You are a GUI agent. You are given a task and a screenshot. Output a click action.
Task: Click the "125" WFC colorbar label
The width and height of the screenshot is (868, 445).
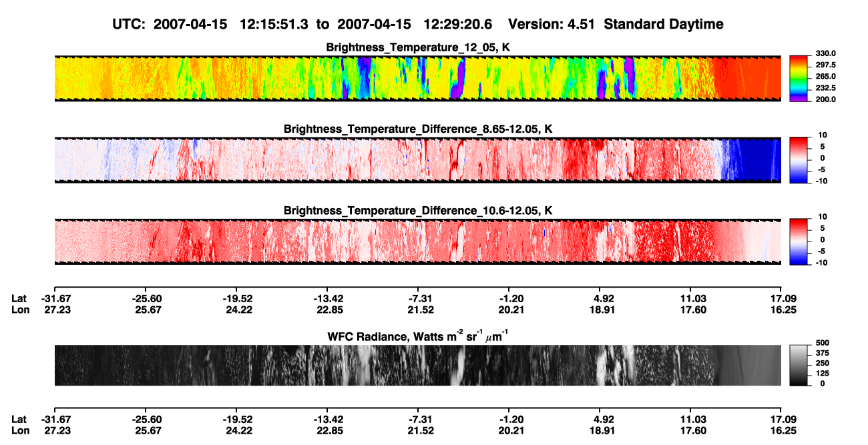823,374
